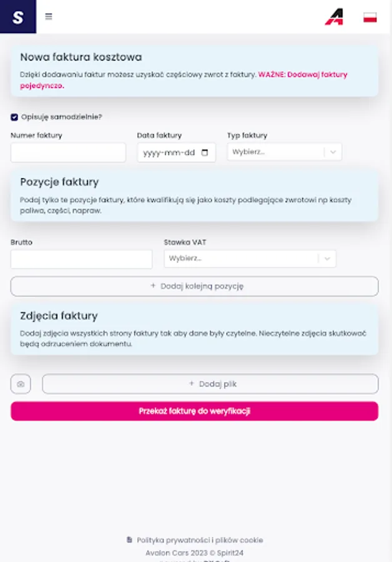Open the calendar picker in Data faktury
The width and height of the screenshot is (392, 562).
(205, 153)
